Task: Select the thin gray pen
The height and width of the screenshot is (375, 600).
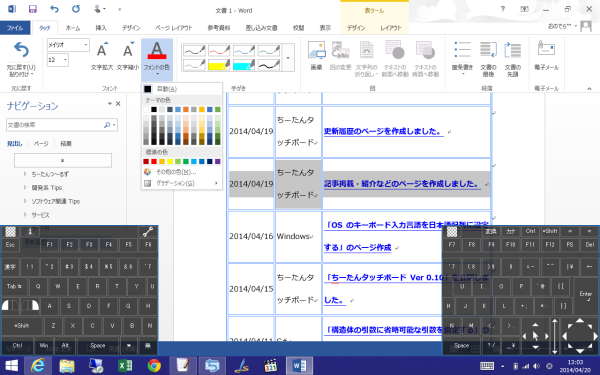Action: point(194,65)
